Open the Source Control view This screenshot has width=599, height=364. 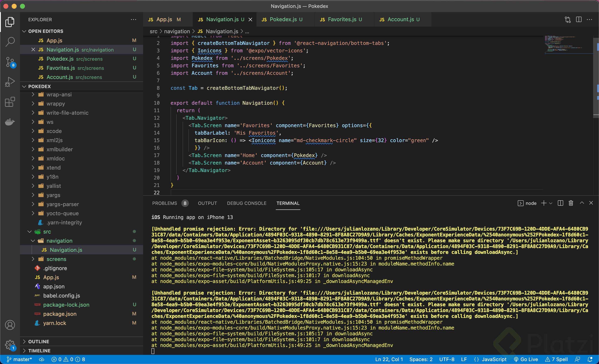(10, 62)
